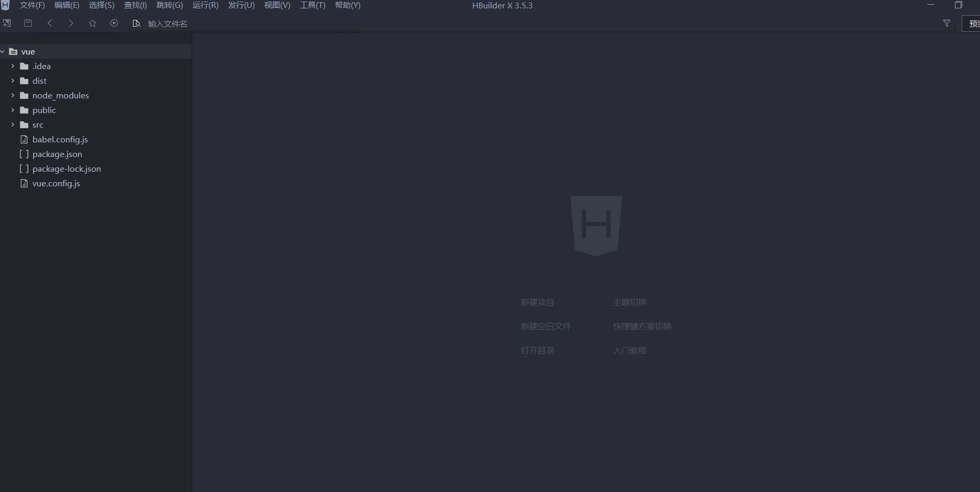
Task: Go back with the left arrow icon
Action: tap(50, 23)
